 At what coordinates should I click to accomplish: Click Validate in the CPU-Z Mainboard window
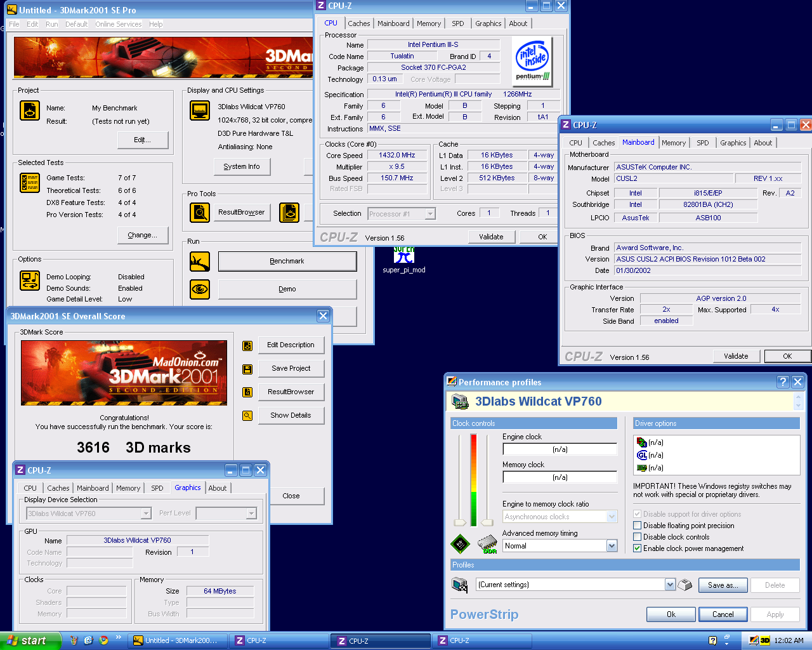pyautogui.click(x=737, y=356)
